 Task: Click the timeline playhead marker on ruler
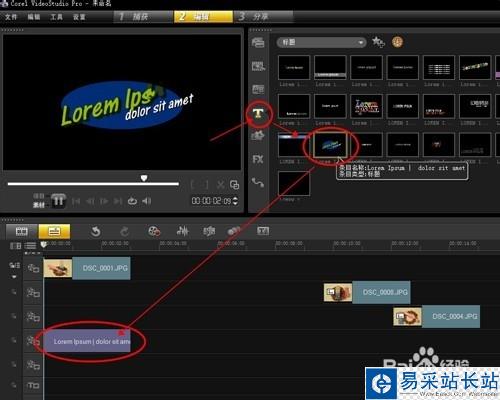(43, 245)
